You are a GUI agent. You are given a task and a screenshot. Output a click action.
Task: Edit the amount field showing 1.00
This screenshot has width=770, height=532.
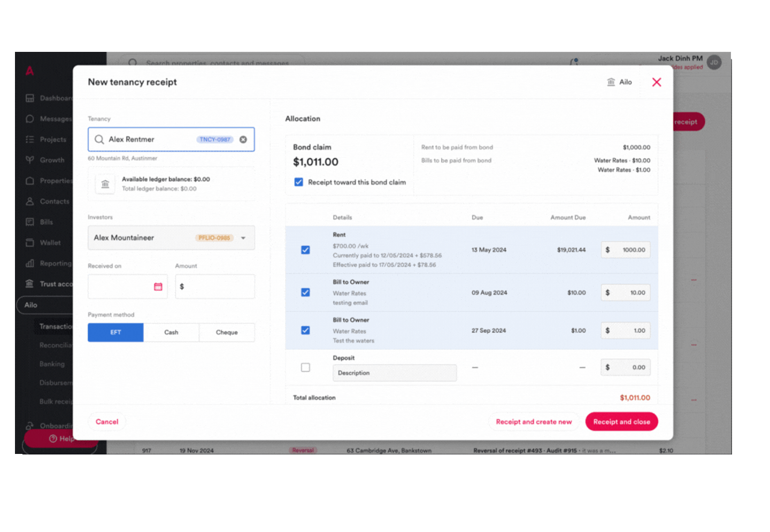click(626, 330)
